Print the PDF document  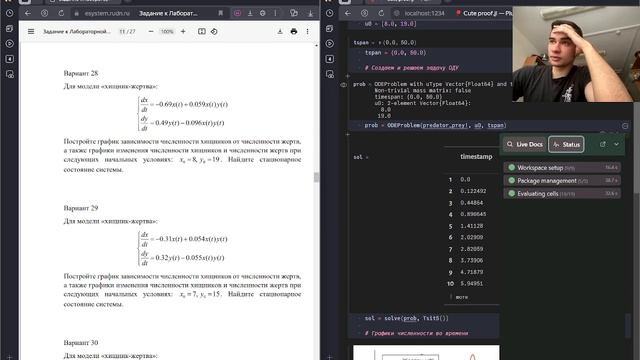pyautogui.click(x=293, y=31)
